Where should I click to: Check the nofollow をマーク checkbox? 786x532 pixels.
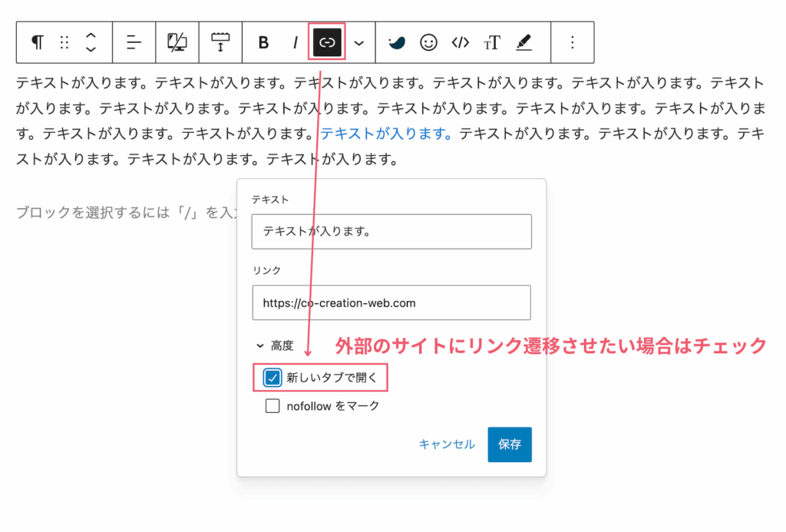272,405
